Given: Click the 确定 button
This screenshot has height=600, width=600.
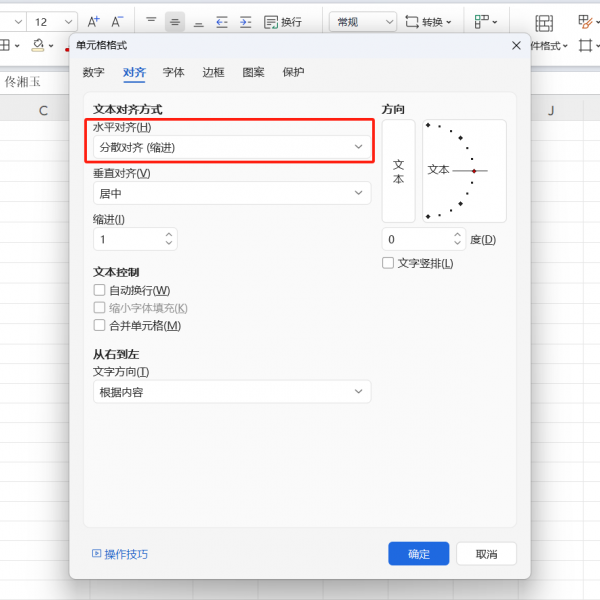Looking at the screenshot, I should [x=419, y=554].
